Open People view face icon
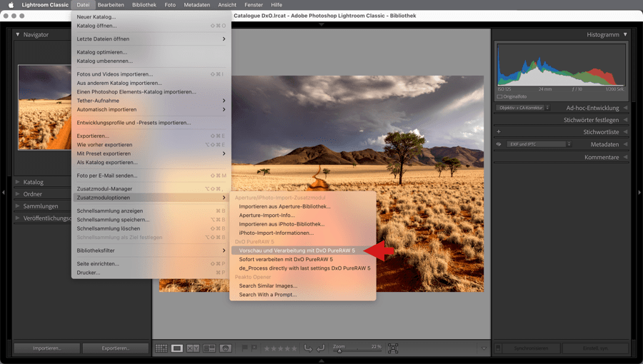Screen dimensions: 643x364 (226, 348)
